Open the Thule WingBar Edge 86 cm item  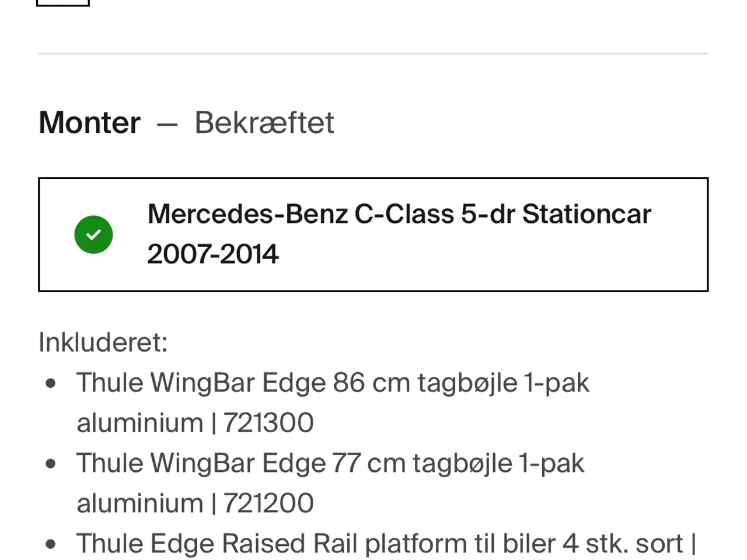point(333,383)
